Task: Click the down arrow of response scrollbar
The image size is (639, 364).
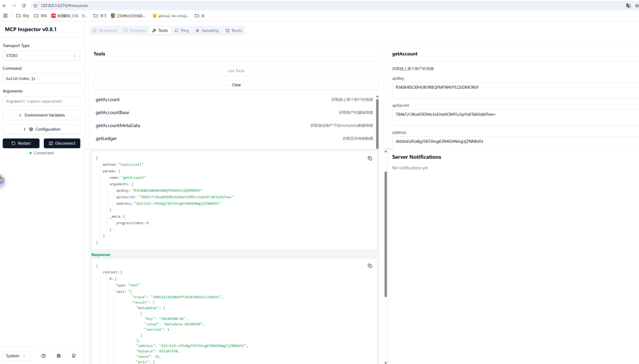Action: 386,362
